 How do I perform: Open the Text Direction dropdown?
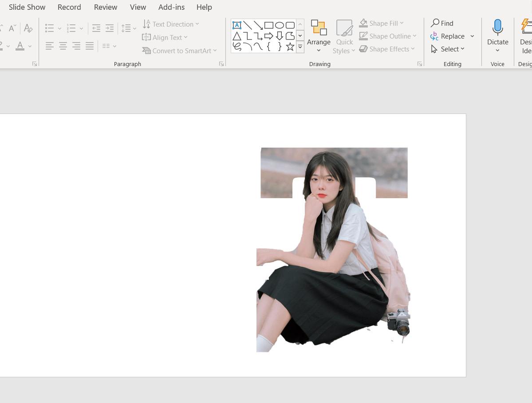coord(171,24)
